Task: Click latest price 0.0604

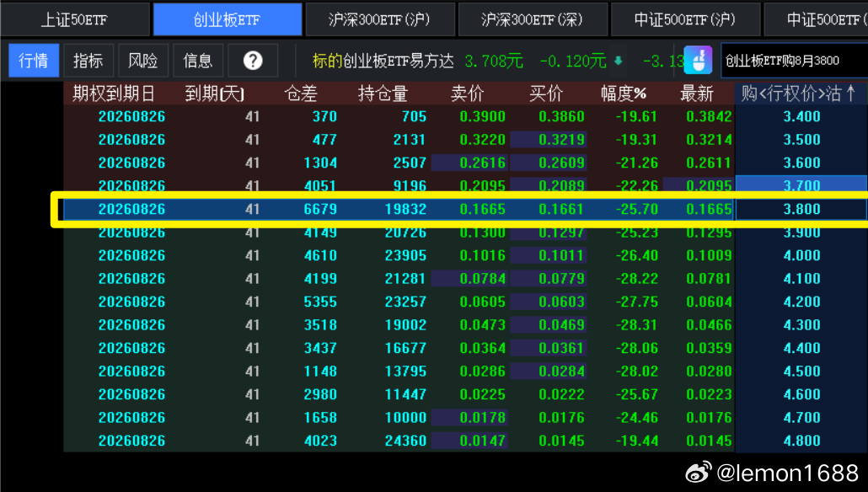Action: click(x=709, y=302)
